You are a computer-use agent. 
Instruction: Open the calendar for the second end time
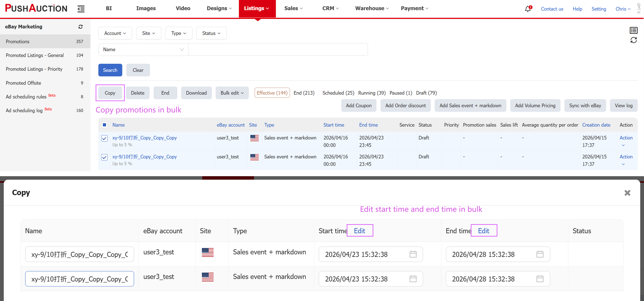coord(540,278)
